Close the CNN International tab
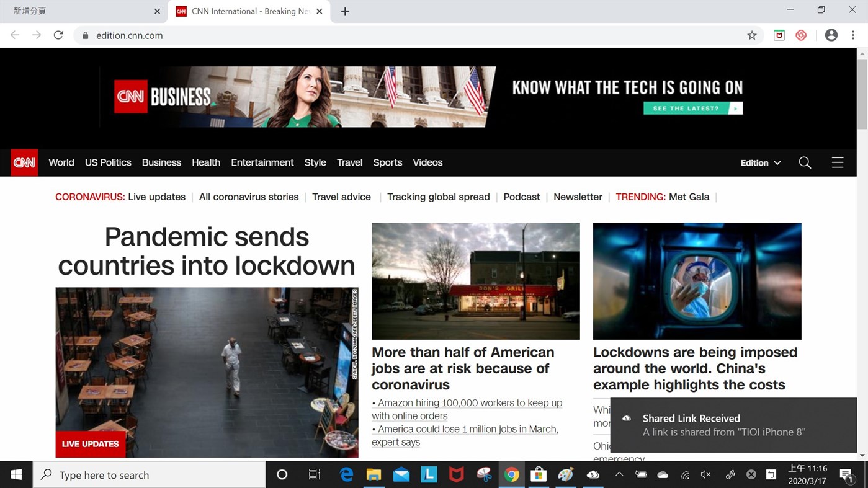868x488 pixels. (x=320, y=11)
